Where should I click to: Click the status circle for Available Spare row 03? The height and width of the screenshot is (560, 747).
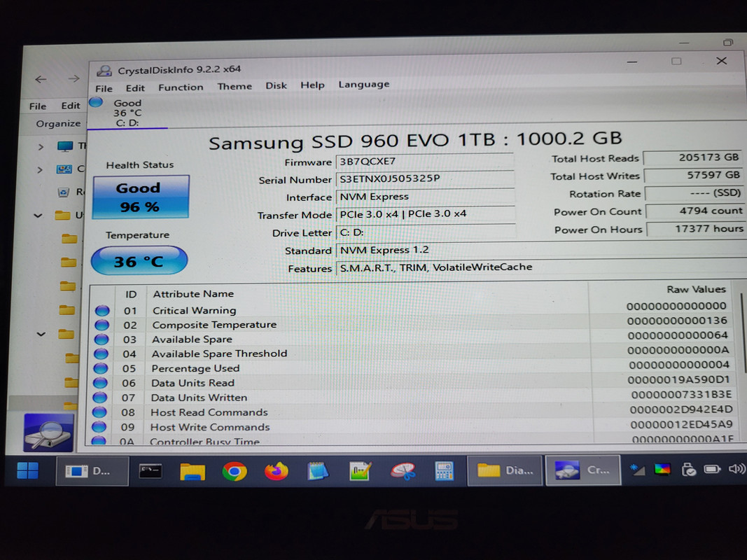(102, 339)
